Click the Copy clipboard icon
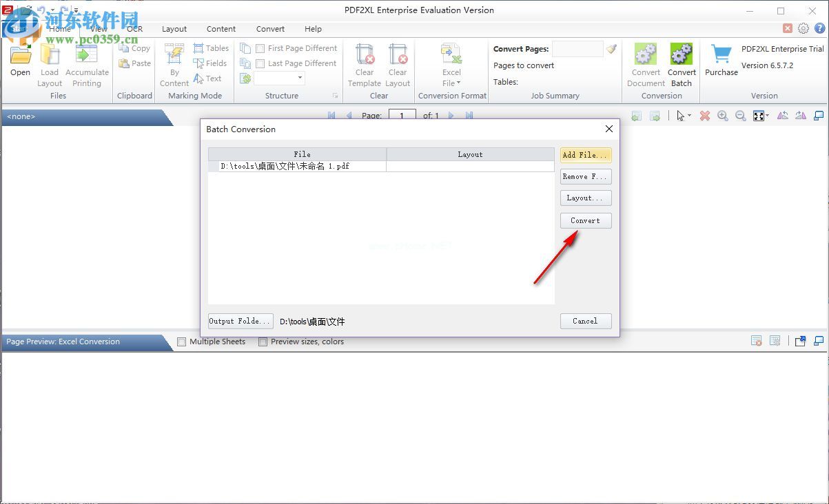Image resolution: width=829 pixels, height=504 pixels. tap(124, 48)
